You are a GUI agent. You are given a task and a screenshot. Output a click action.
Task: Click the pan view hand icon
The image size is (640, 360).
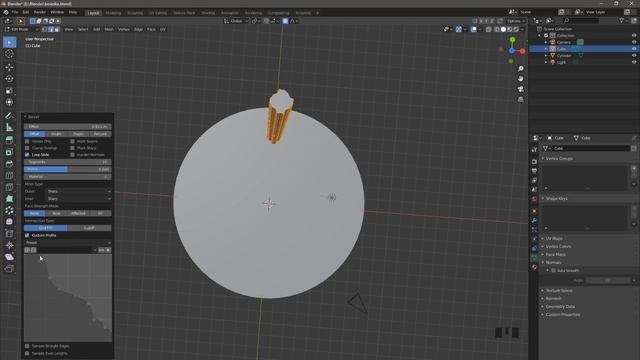(x=520, y=79)
